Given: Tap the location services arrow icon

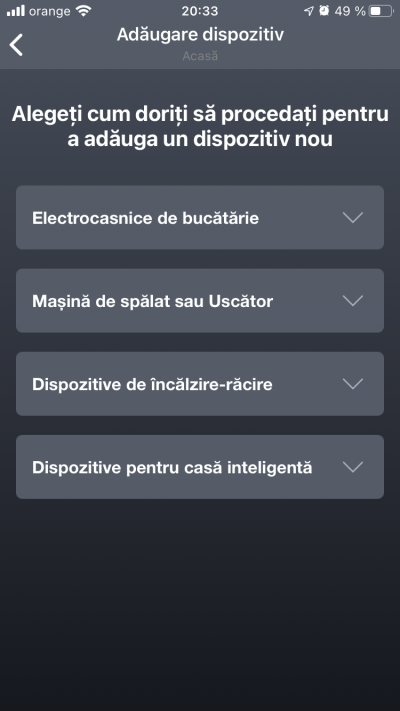Looking at the screenshot, I should (309, 11).
